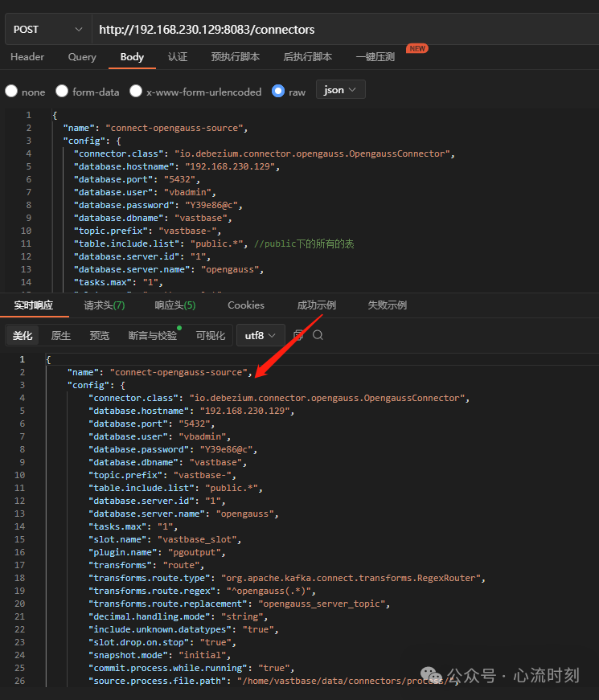Open the 断言与校验 view

tap(153, 335)
